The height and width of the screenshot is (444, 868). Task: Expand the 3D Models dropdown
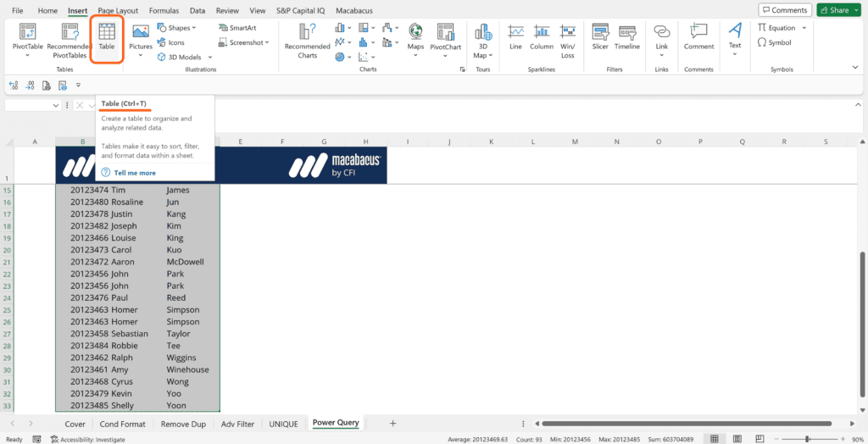tap(184, 57)
